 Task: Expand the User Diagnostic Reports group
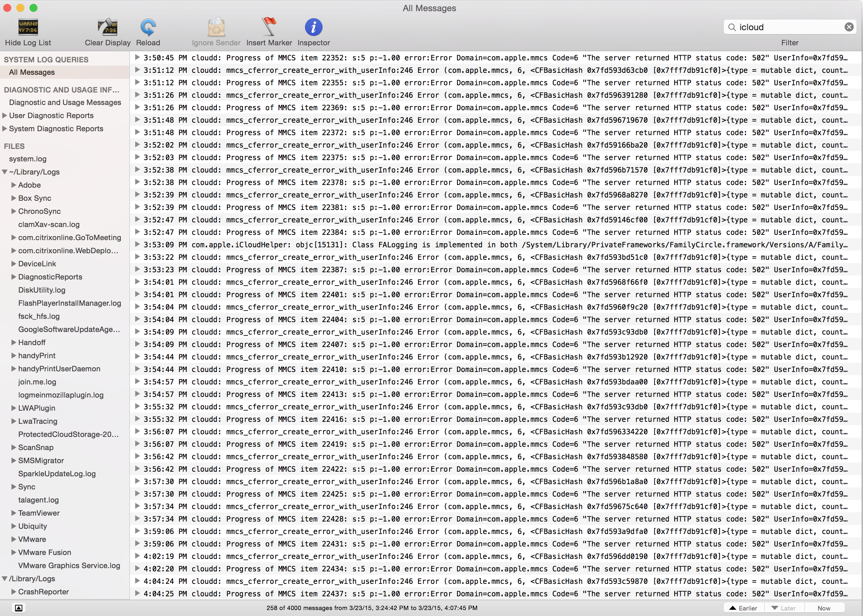(x=5, y=115)
